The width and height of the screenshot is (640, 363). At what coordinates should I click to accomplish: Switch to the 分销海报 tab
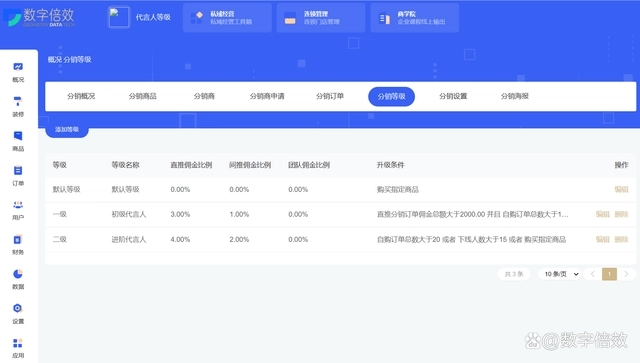tap(515, 96)
